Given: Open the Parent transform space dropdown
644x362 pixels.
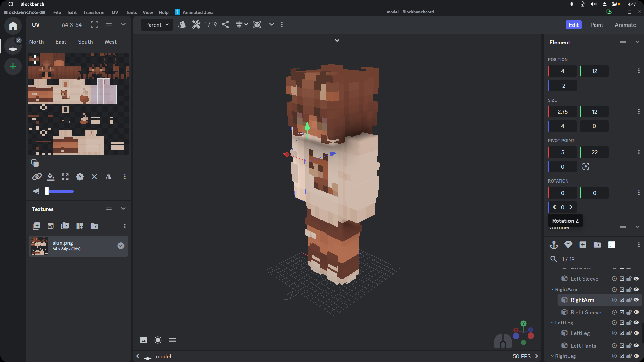Looking at the screenshot, I should click(157, 25).
